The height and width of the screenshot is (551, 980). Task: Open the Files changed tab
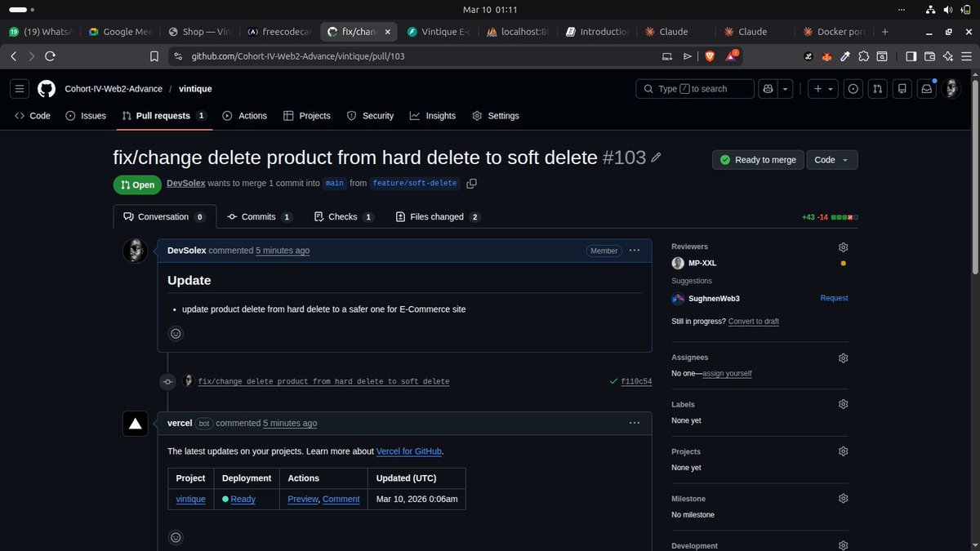[x=439, y=217]
